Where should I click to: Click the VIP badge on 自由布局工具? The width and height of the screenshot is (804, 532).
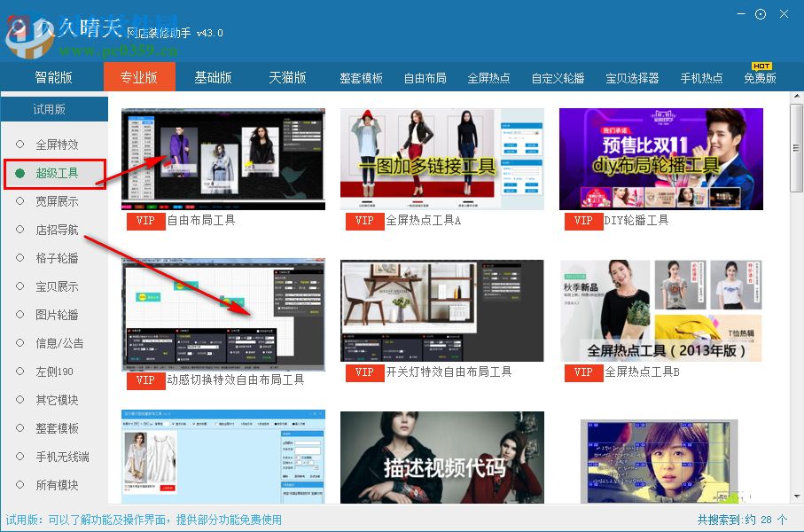point(144,221)
